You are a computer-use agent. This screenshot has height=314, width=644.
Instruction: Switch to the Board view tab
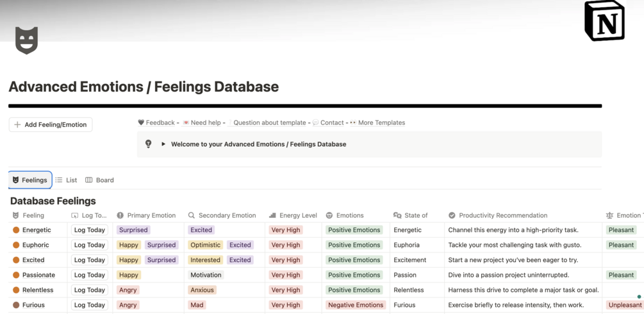pyautogui.click(x=100, y=180)
